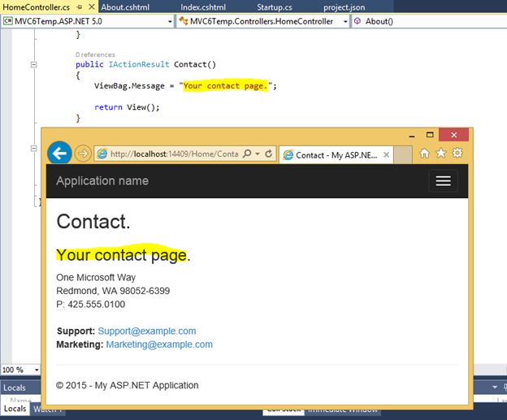This screenshot has height=420, width=507.
Task: Collapse the Contact() method outline
Action: point(33,65)
